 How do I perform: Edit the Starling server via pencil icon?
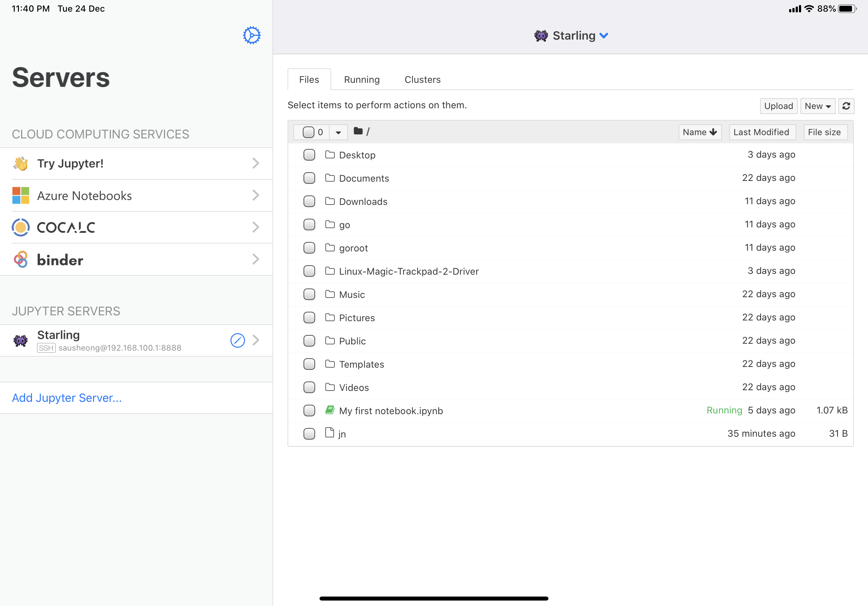pyautogui.click(x=237, y=340)
